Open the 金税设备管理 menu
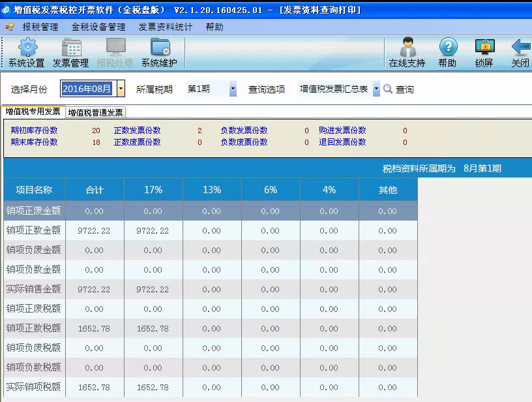The height and width of the screenshot is (402, 532). pyautogui.click(x=98, y=27)
